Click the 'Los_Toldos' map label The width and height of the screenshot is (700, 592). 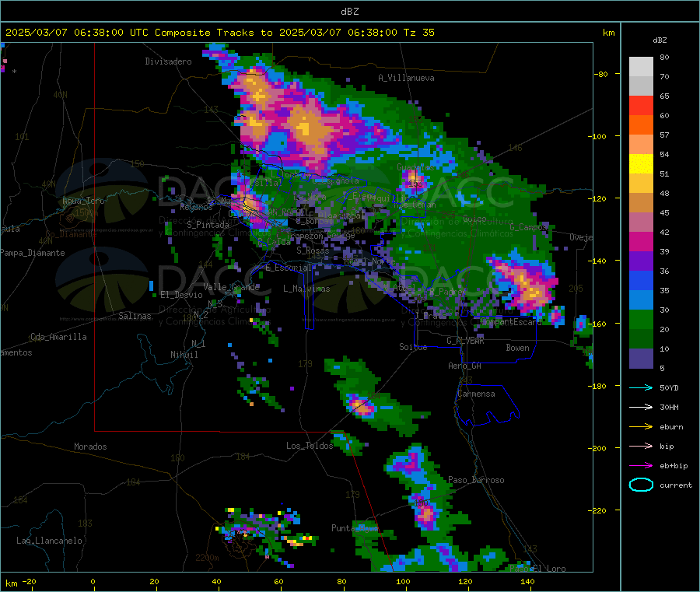pyautogui.click(x=310, y=446)
